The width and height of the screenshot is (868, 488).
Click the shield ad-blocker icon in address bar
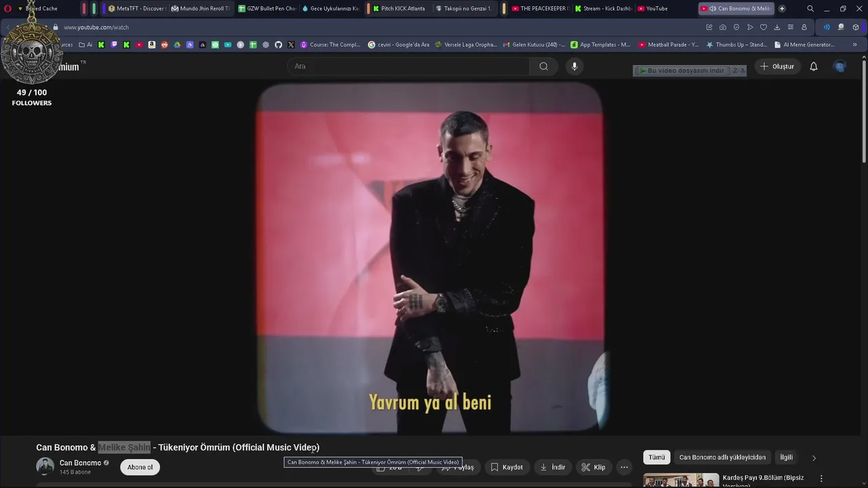tap(736, 27)
